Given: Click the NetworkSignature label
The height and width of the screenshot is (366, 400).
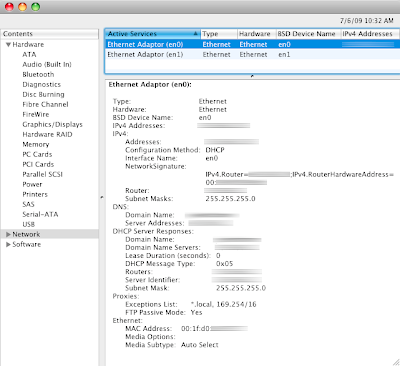Looking at the screenshot, I should coord(156,166).
